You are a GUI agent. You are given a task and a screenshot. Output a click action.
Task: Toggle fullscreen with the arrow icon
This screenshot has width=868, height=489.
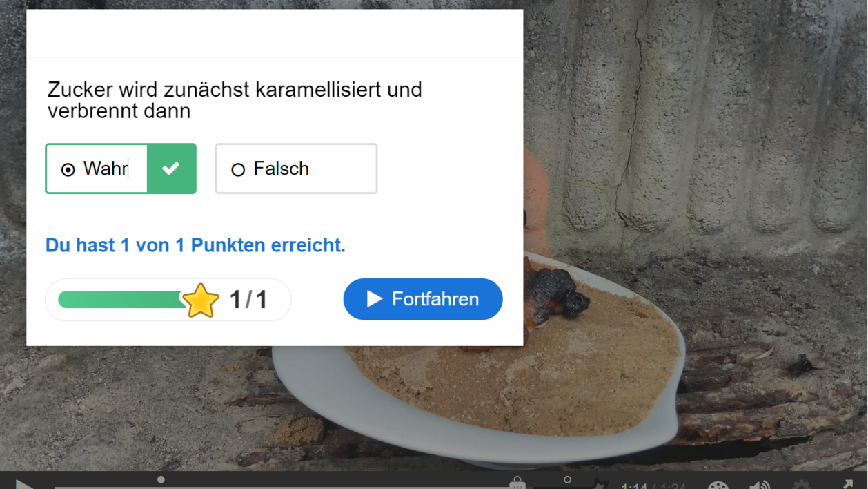[847, 484]
